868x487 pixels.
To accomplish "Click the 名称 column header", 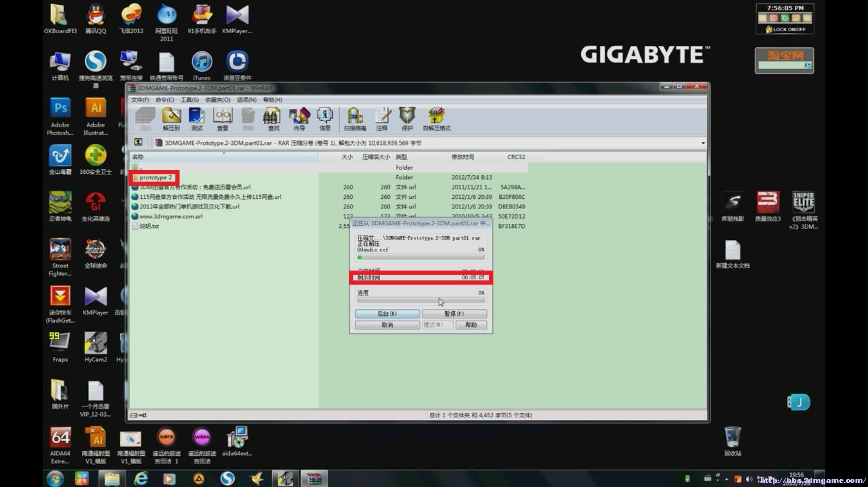I will 224,157.
